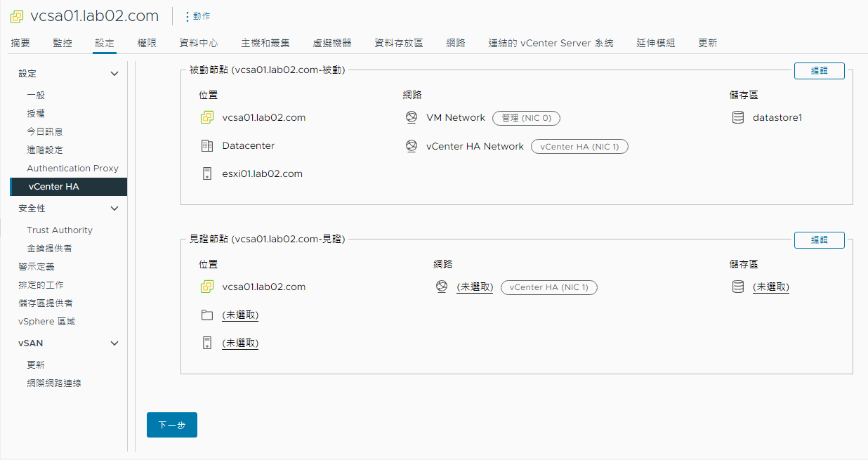This screenshot has height=460, width=868.
Task: Go to the 主機和叢集 tab
Action: pos(265,43)
